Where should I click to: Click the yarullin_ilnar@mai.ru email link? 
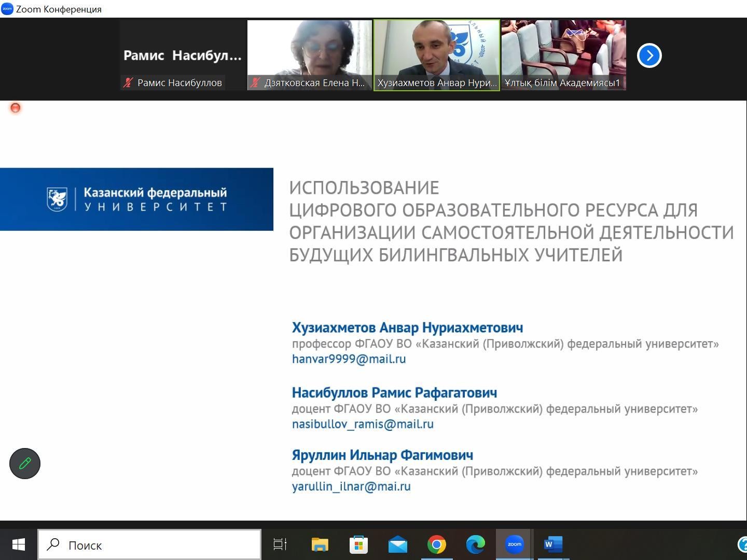click(x=352, y=486)
